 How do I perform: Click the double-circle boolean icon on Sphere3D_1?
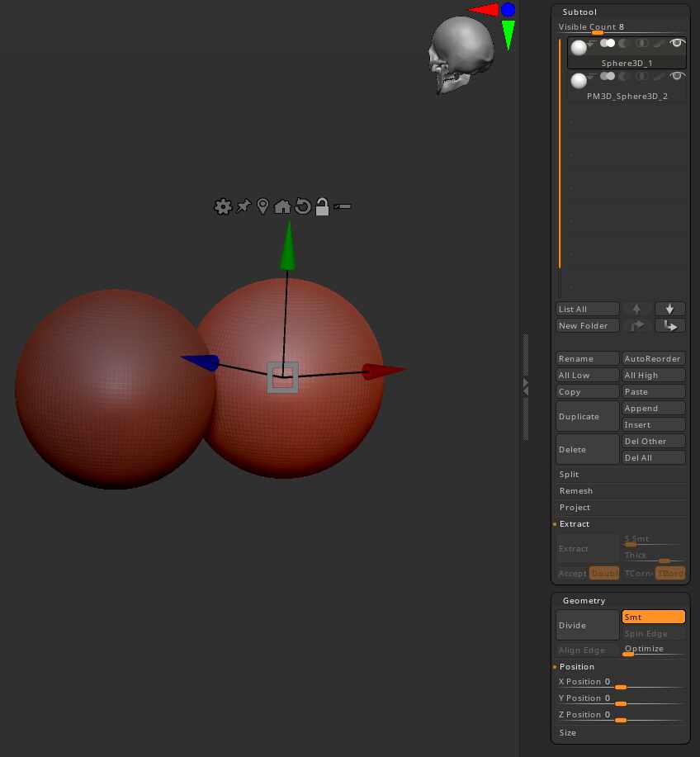coord(608,44)
